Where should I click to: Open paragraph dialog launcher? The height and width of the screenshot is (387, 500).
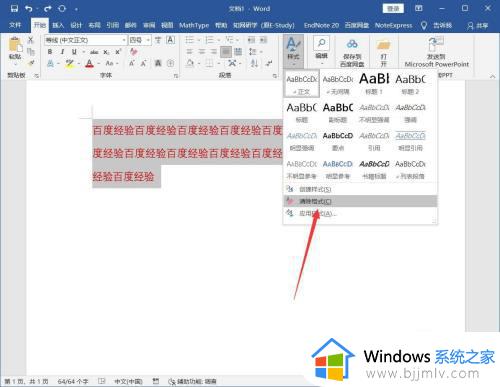coord(275,76)
